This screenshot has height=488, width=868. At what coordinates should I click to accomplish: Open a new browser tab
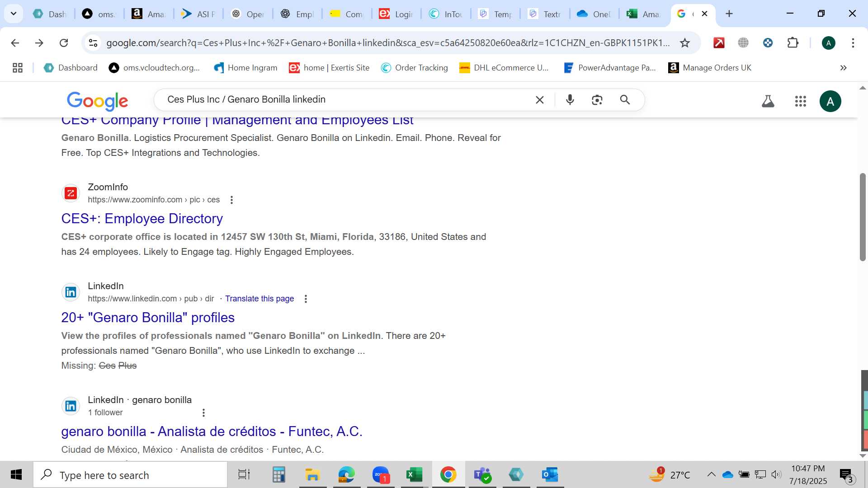tap(729, 14)
